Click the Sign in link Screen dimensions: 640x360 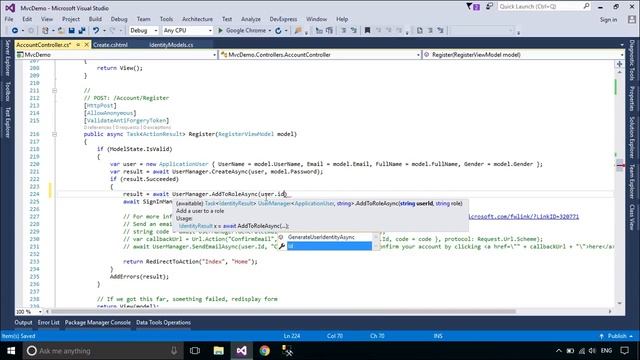pyautogui.click(x=609, y=20)
